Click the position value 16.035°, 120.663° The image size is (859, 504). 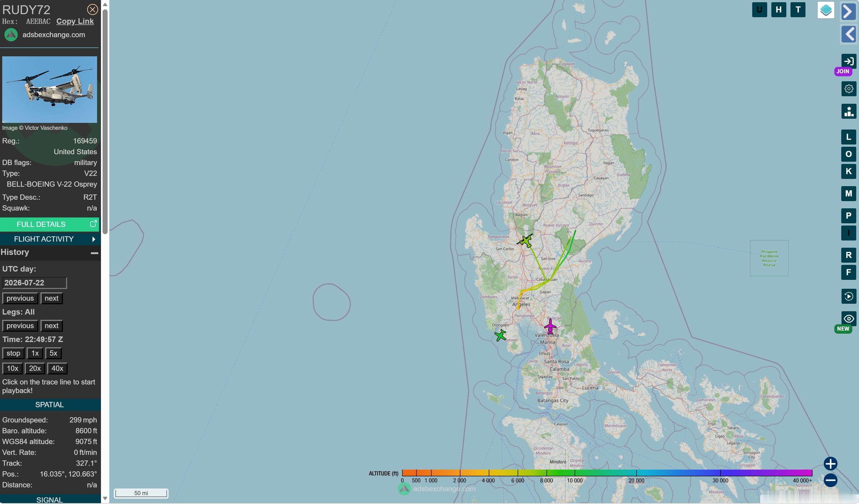[68, 474]
